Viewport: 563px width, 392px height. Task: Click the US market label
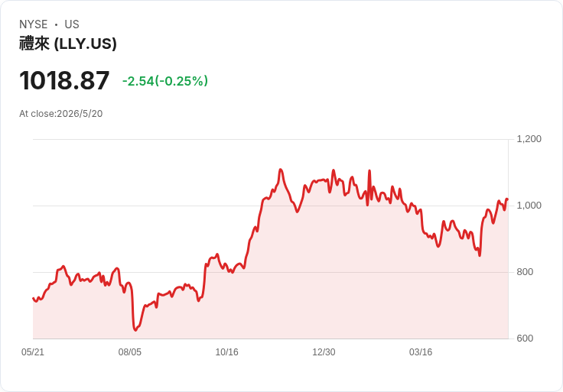click(x=72, y=24)
